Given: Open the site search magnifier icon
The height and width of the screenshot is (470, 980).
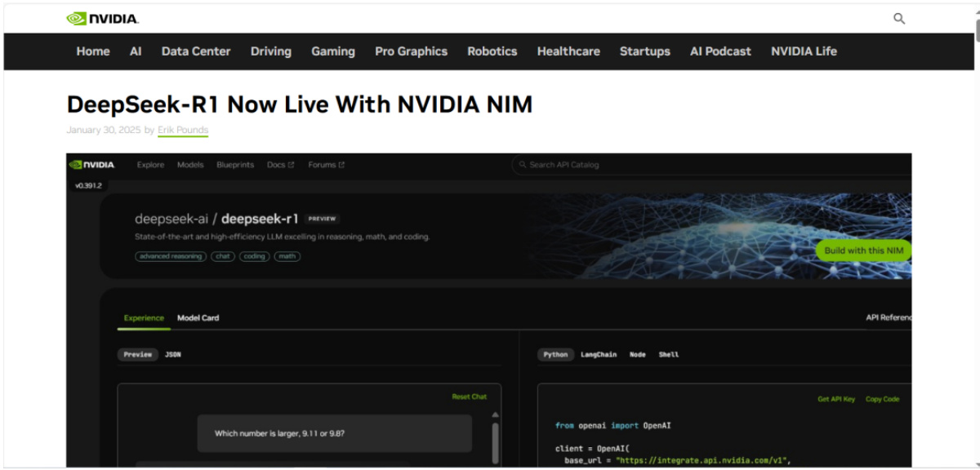Looking at the screenshot, I should pos(899,19).
